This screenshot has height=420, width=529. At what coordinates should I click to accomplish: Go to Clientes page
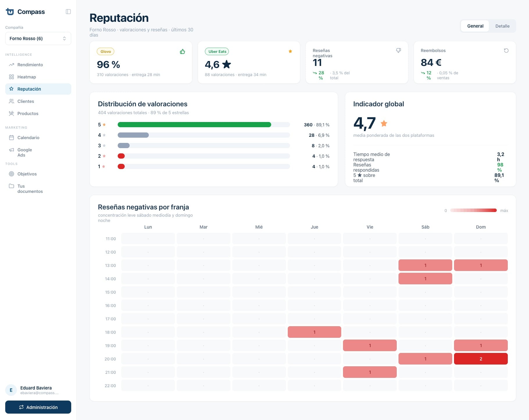38,101
